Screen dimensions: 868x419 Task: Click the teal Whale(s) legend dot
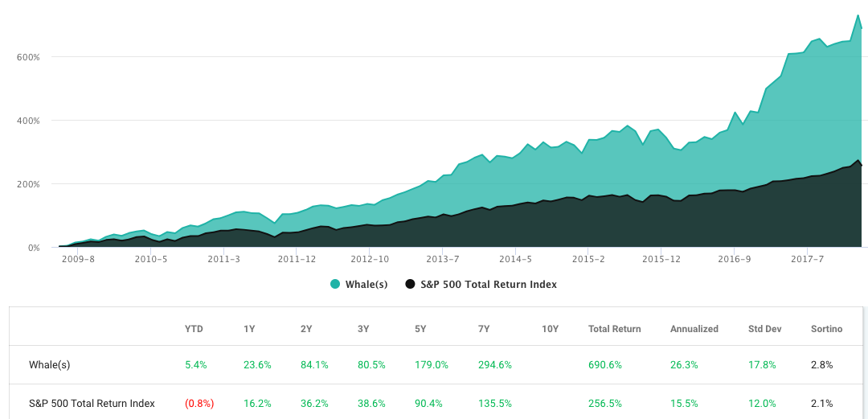click(334, 284)
